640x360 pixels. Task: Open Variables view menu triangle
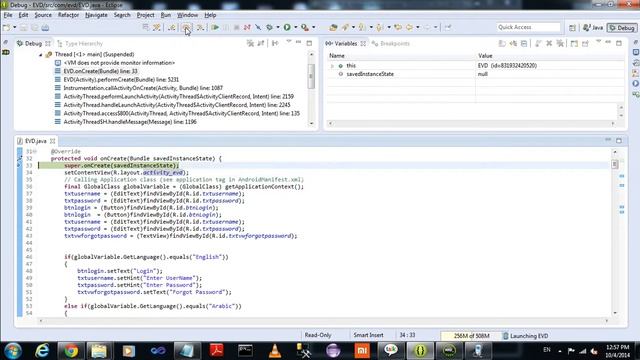[x=598, y=42]
